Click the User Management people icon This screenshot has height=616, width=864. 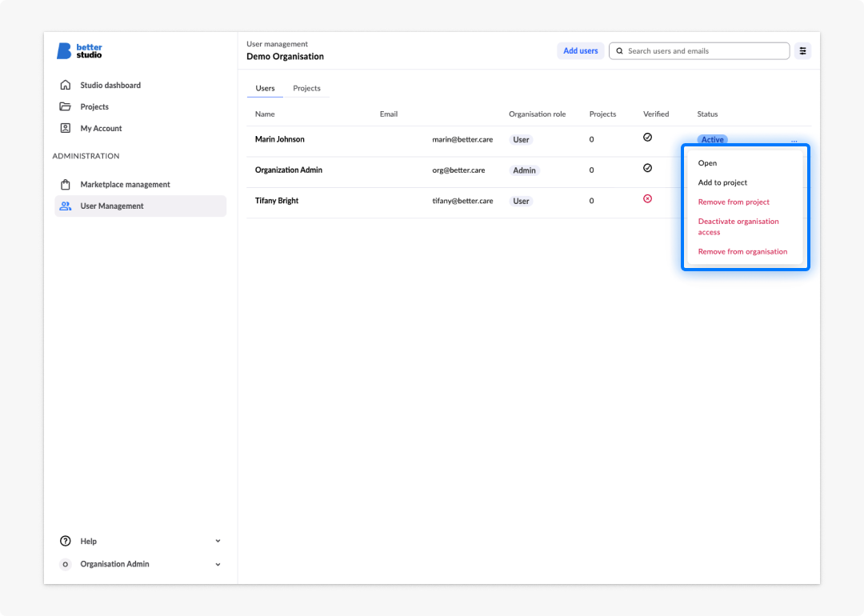click(x=66, y=206)
